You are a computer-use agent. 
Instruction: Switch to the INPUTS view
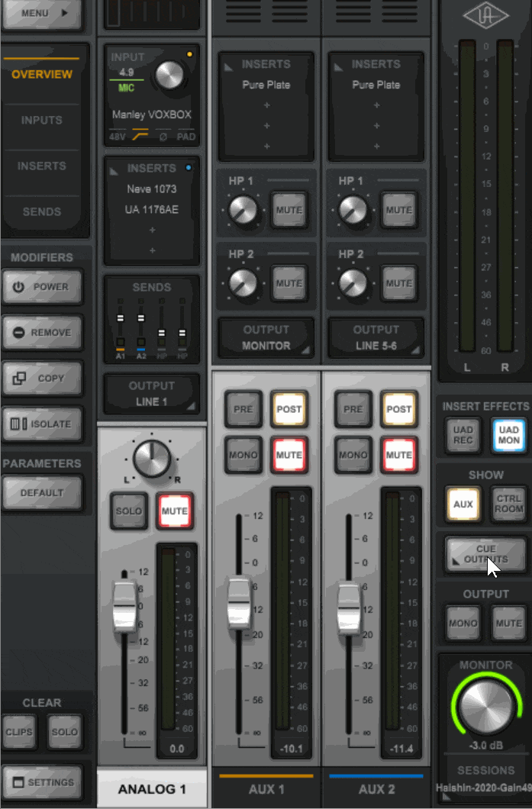[42, 121]
